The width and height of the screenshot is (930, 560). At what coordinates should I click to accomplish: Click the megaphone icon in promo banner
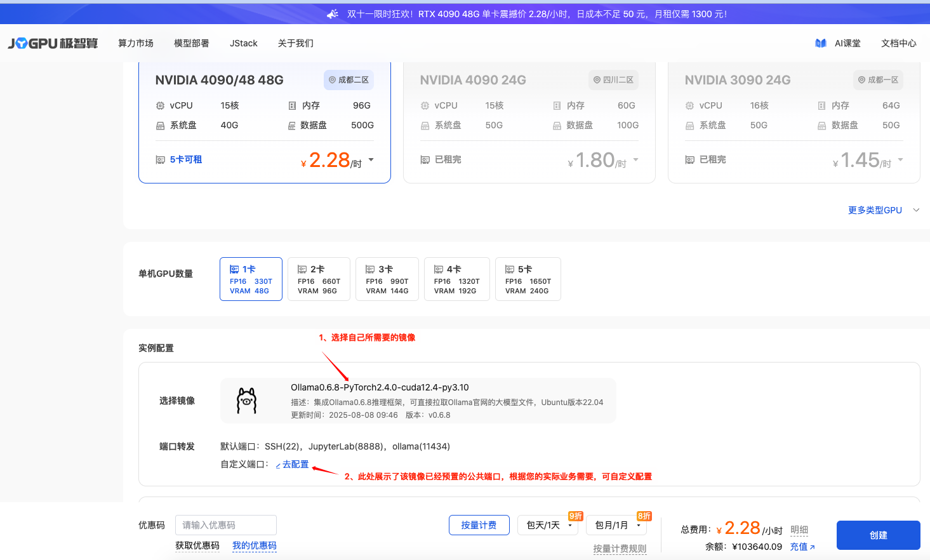coord(333,14)
